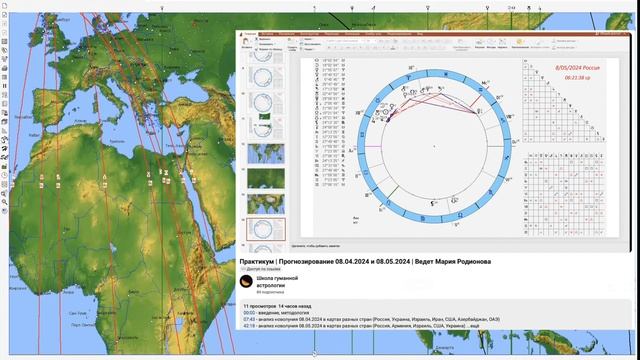The width and height of the screenshot is (640, 360).
Task: Click the red text 8/05/2024 Россия on the slide
Action: (x=578, y=68)
